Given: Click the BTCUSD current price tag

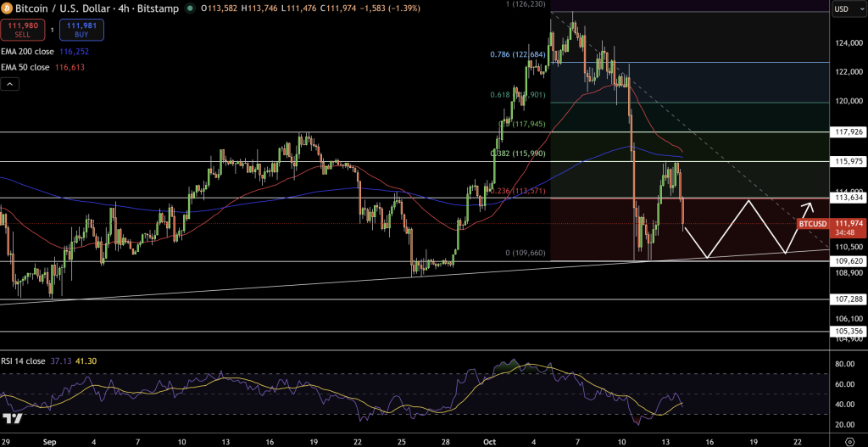Looking at the screenshot, I should click(813, 224).
